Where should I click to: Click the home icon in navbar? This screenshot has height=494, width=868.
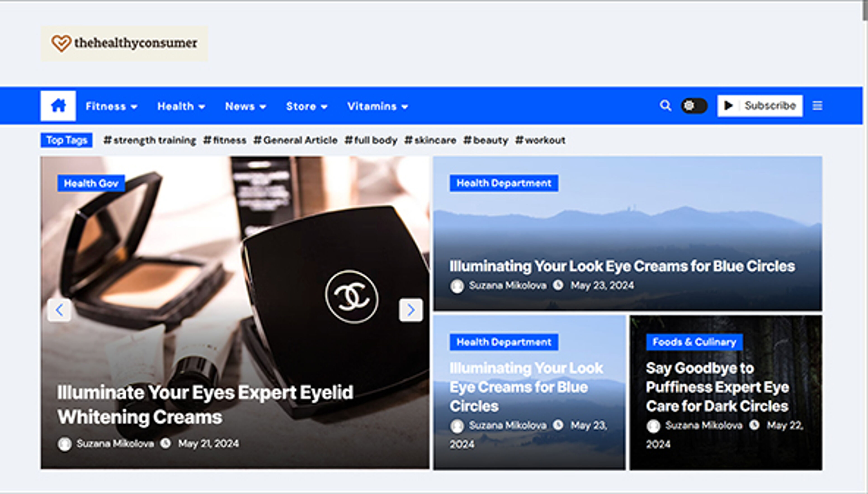tap(58, 106)
